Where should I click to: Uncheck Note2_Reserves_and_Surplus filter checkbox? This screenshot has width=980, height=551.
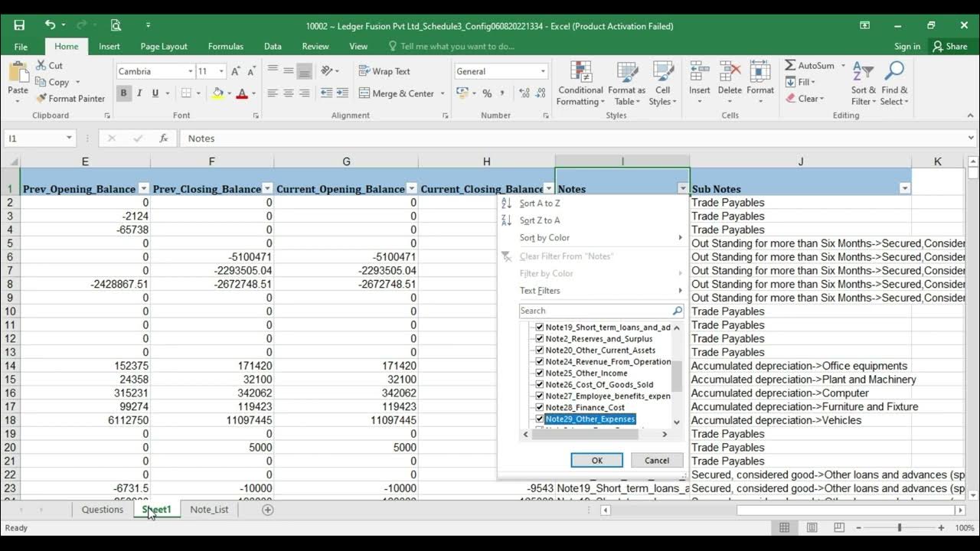tap(540, 339)
